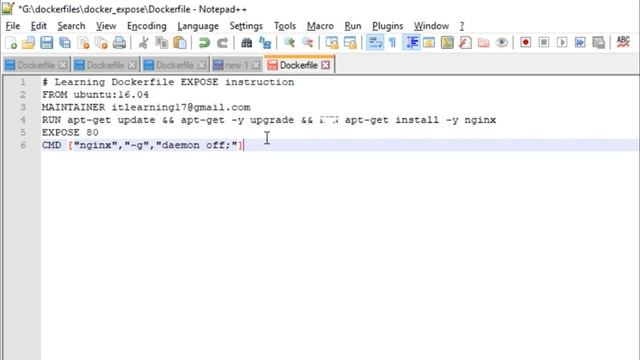Click Synchronize Vertical Scrolling icon
The image size is (640, 360).
(331, 42)
